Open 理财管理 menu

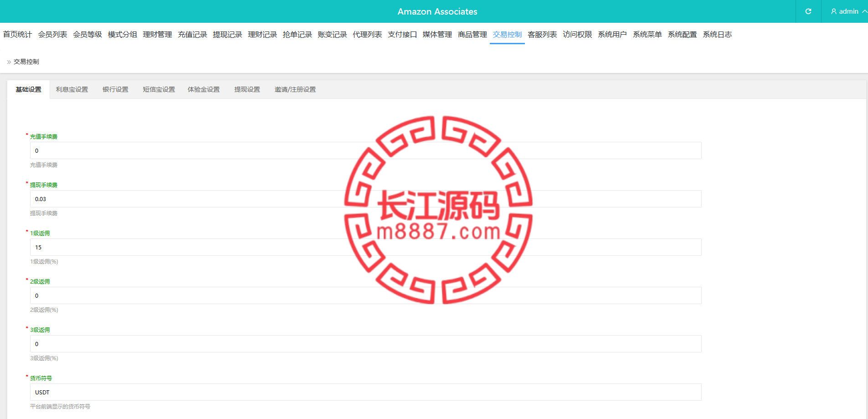[x=157, y=35]
